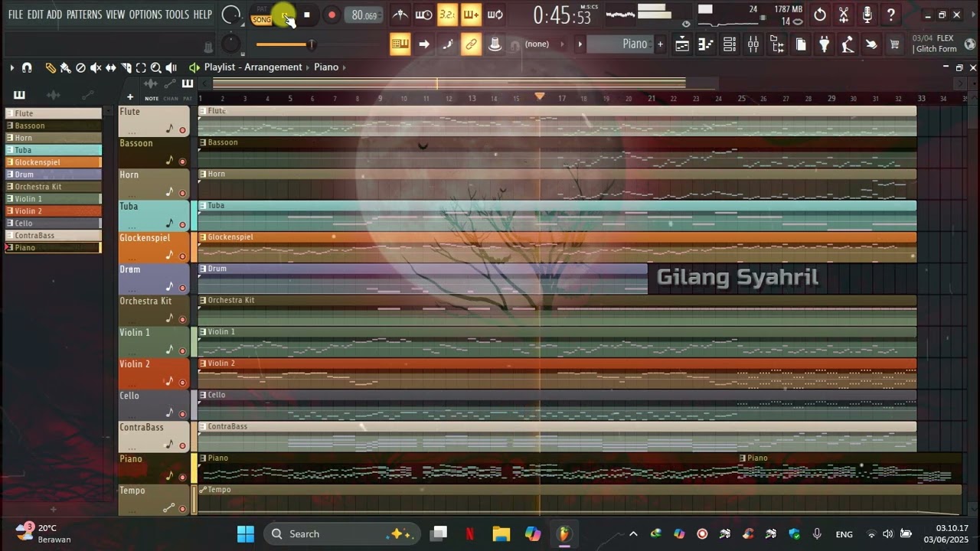Select the playlist paint brush tool
Image resolution: width=980 pixels, height=551 pixels.
tap(66, 68)
